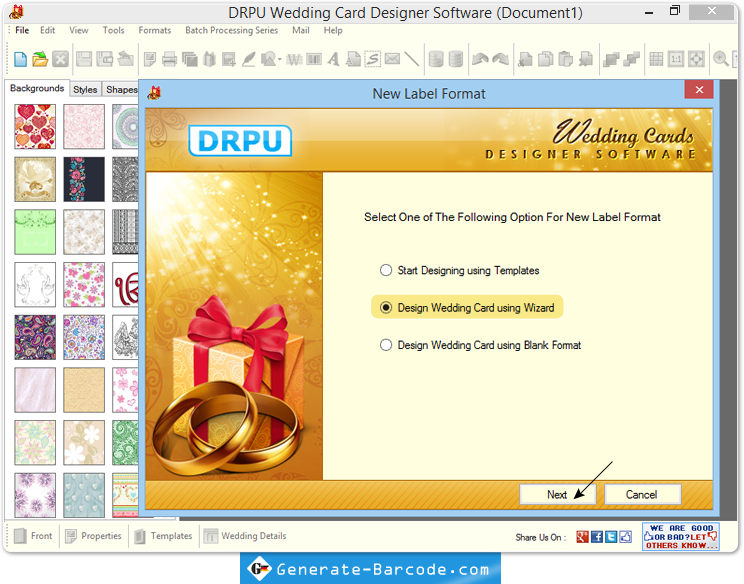Open the Templates bottom tab

[x=163, y=536]
